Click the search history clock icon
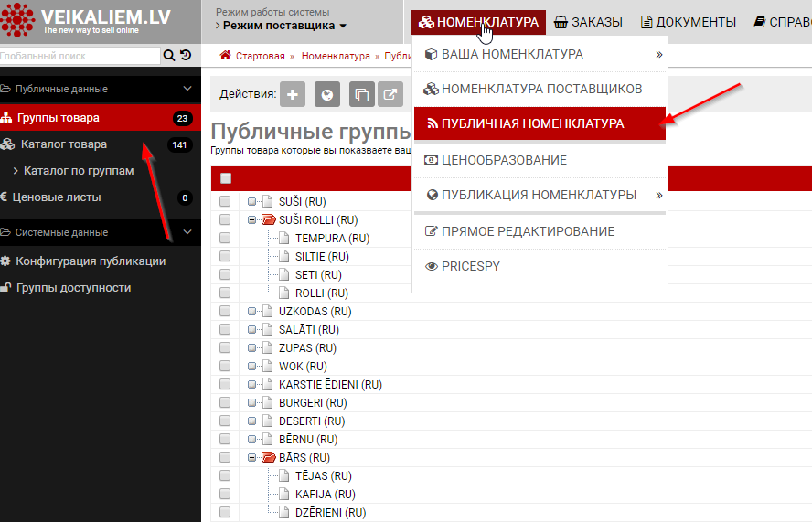 pos(186,56)
